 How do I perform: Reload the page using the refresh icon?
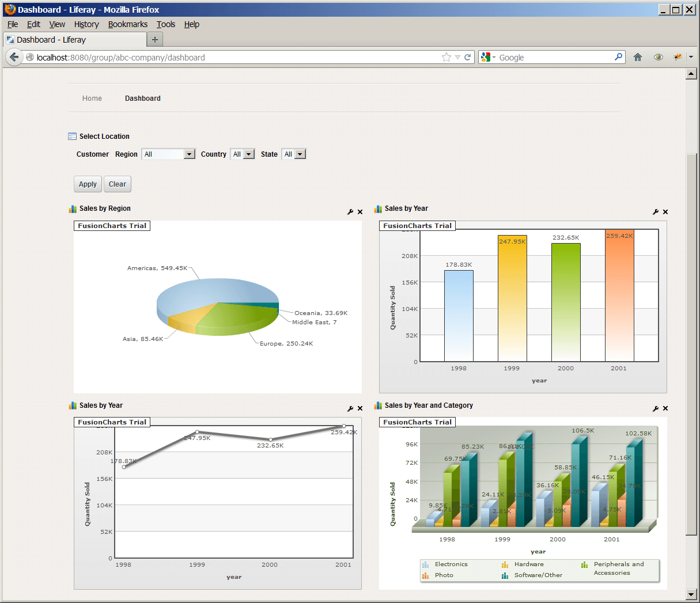pyautogui.click(x=468, y=57)
